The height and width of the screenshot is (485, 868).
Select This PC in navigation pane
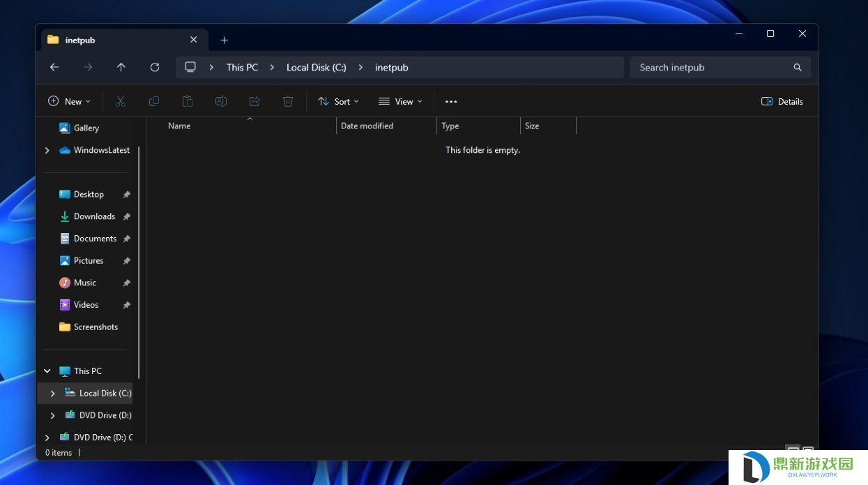pos(87,371)
